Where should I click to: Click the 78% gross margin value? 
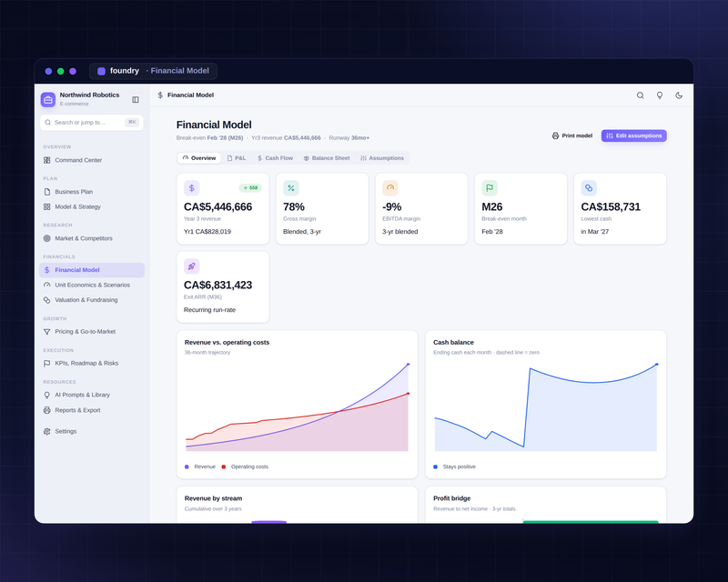(294, 207)
